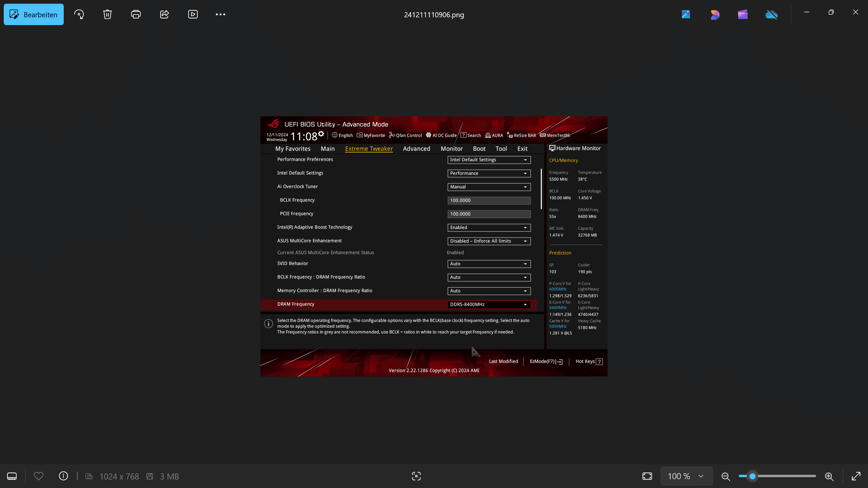This screenshot has width=868, height=488.
Task: Delete the image with trash icon
Action: tap(107, 14)
